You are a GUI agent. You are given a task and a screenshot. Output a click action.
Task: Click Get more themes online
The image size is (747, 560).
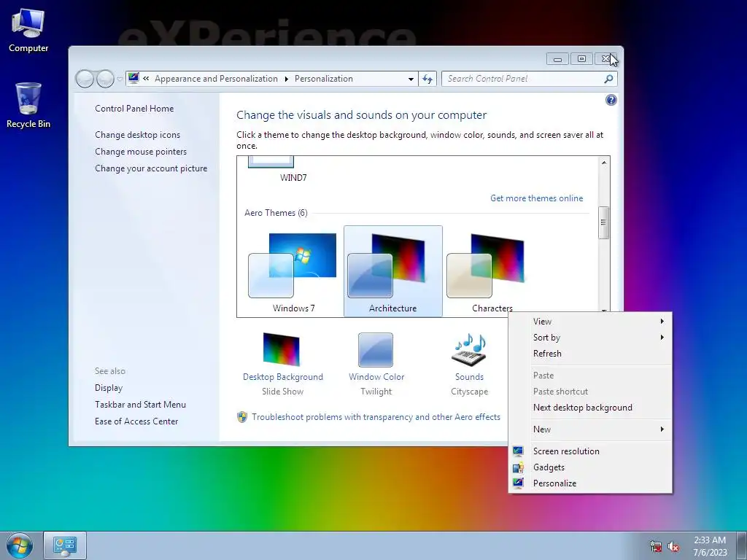point(536,198)
